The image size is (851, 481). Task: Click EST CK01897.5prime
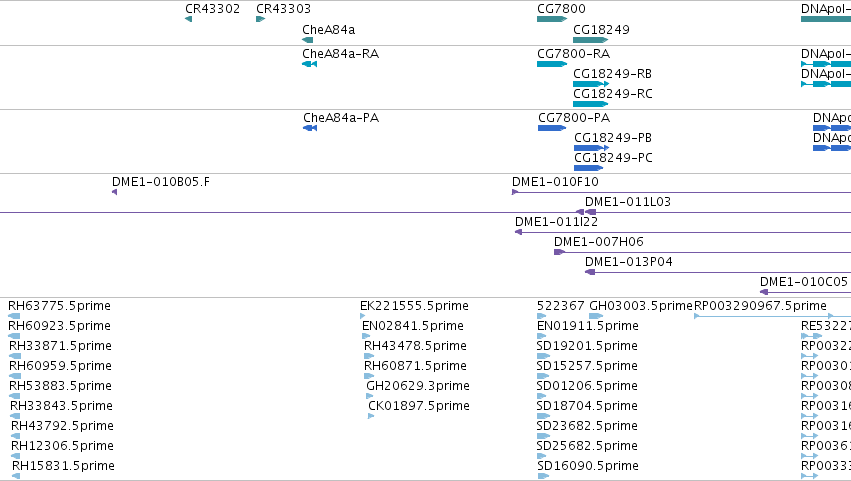click(x=418, y=407)
